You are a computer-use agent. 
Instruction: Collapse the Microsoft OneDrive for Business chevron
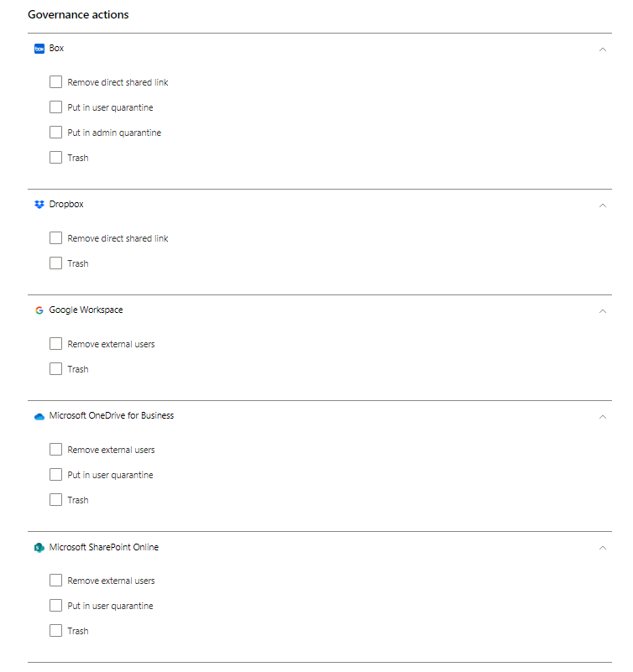point(602,417)
